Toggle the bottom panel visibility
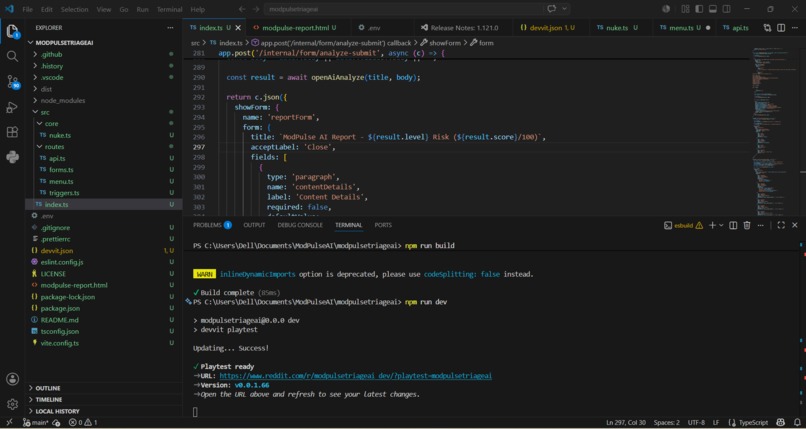806x429 pixels. point(713,9)
